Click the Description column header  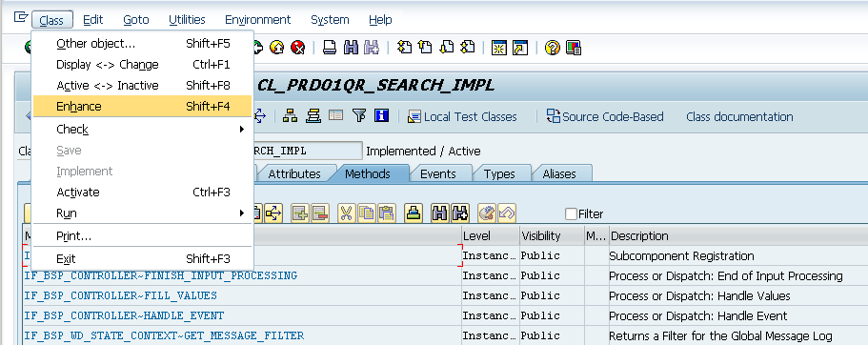pyautogui.click(x=737, y=236)
